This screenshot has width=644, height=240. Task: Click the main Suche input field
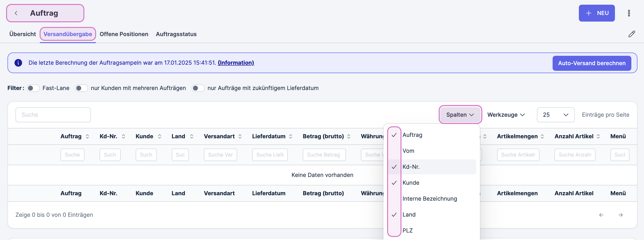point(53,115)
